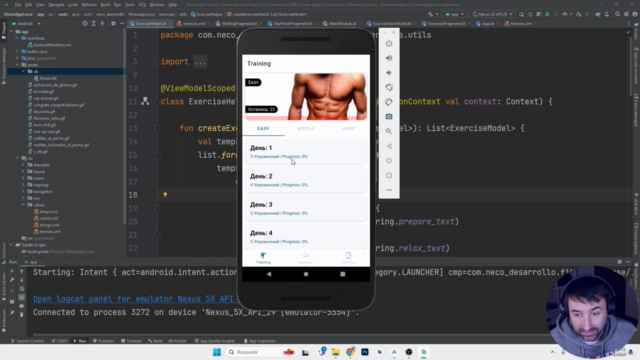This screenshot has width=640, height=360.
Task: Open logcat panel link in Run console
Action: (x=133, y=299)
